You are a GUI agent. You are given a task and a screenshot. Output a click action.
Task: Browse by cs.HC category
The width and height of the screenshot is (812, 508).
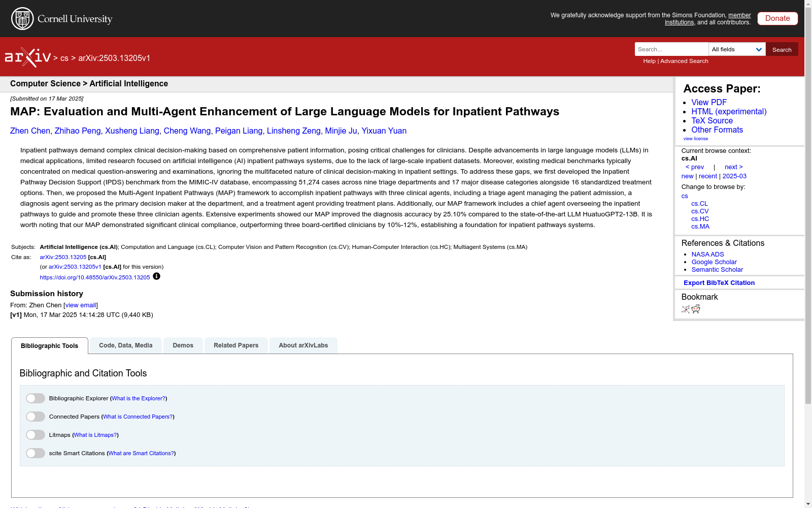click(x=700, y=219)
